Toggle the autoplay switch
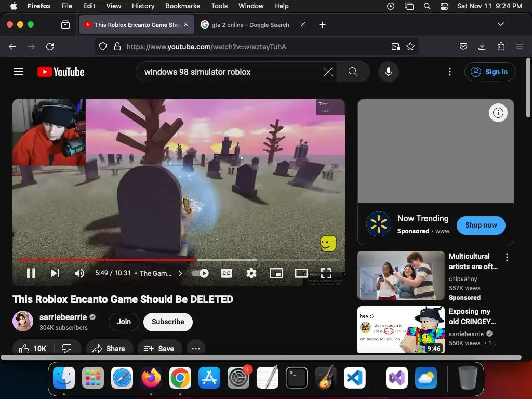532x399 pixels. 200,273
